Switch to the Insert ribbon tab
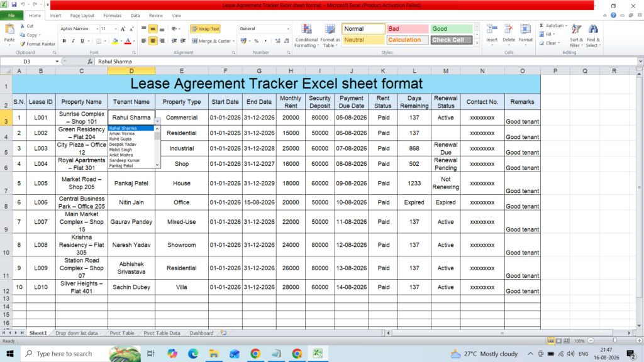The height and width of the screenshot is (362, 644). pyautogui.click(x=55, y=16)
